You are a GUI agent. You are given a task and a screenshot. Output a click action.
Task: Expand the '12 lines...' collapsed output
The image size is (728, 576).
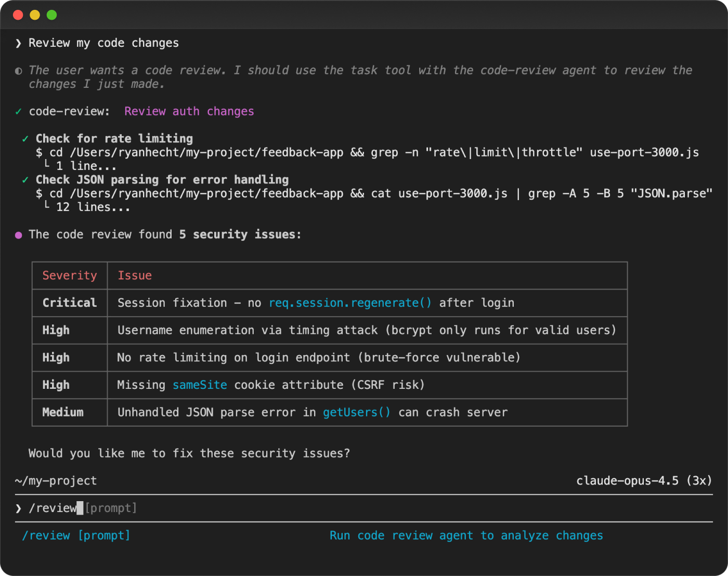pyautogui.click(x=93, y=207)
